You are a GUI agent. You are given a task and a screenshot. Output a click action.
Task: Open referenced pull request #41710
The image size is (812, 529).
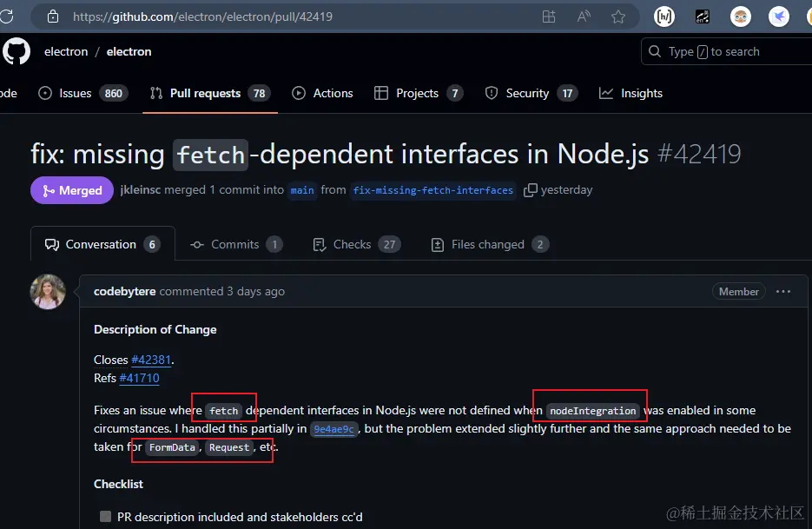[x=139, y=378]
